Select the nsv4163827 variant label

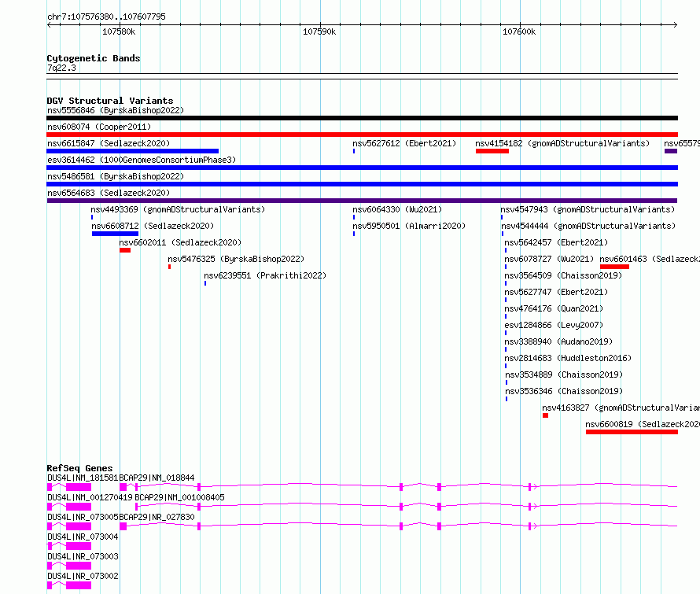(621, 408)
